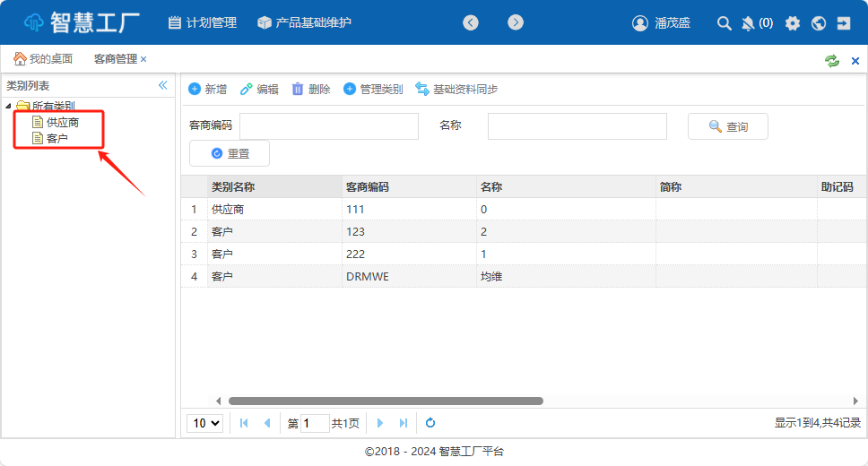Refresh the table using pagination reload icon
Image resolution: width=868 pixels, height=466 pixels.
[x=430, y=423]
